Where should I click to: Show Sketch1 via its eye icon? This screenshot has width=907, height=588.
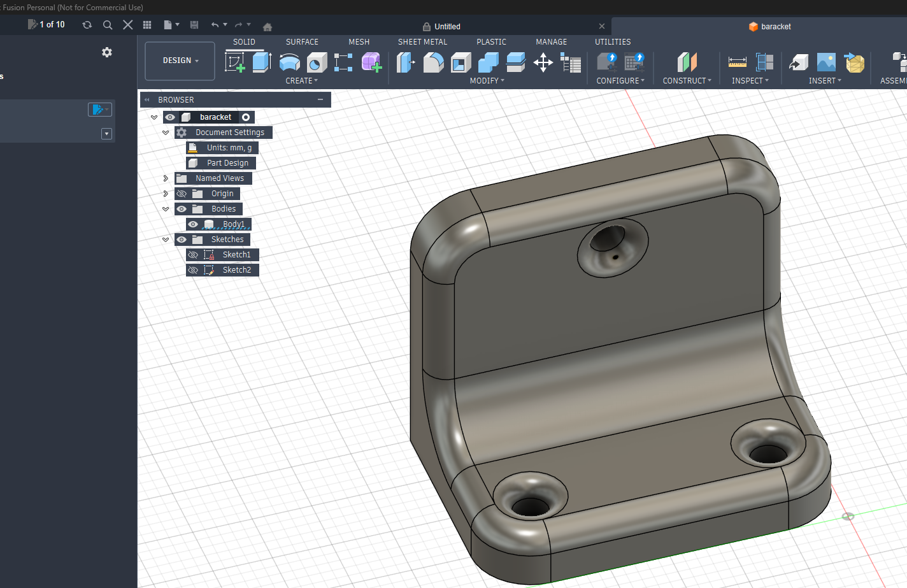tap(193, 255)
